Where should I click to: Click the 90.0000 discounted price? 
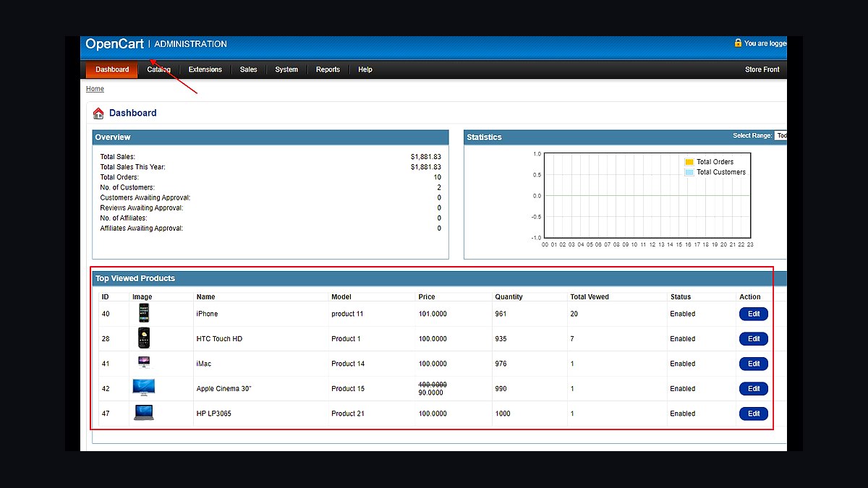(x=431, y=393)
